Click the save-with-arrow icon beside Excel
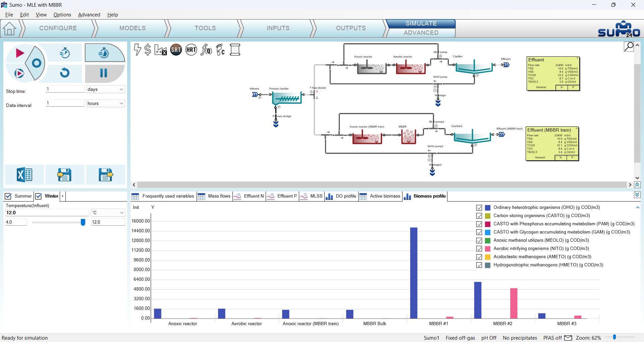 click(64, 175)
